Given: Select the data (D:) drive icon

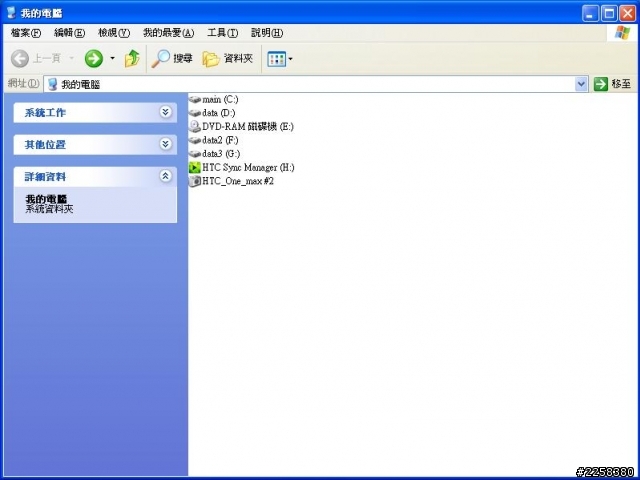Looking at the screenshot, I should coord(195,113).
